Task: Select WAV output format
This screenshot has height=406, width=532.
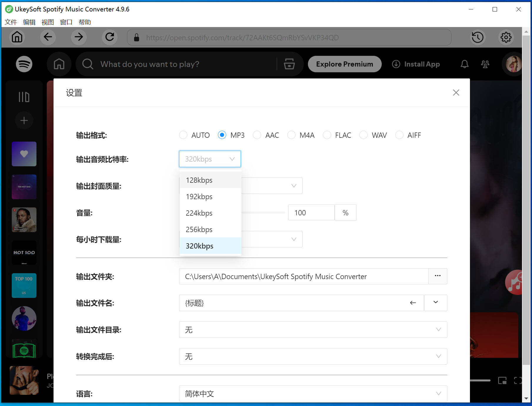Action: tap(363, 135)
